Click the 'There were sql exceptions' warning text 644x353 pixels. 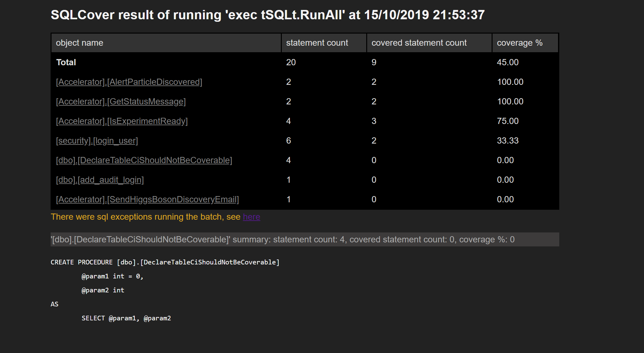(146, 217)
